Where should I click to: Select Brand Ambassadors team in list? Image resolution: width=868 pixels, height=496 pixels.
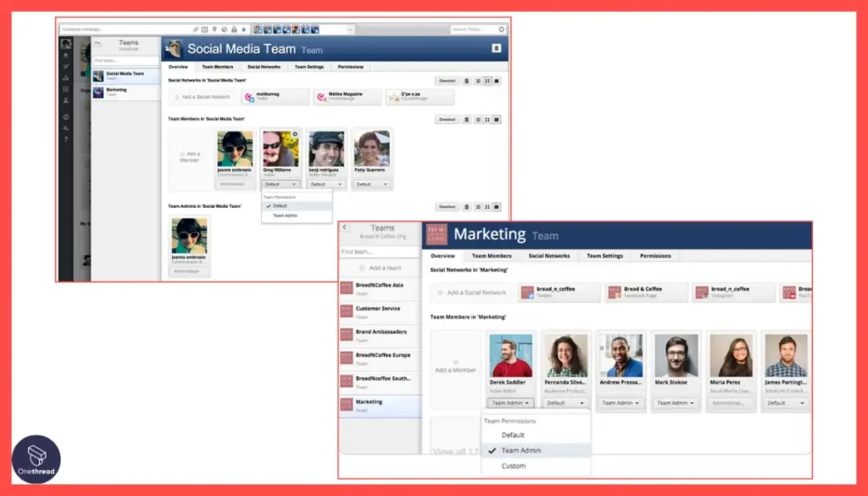381,335
